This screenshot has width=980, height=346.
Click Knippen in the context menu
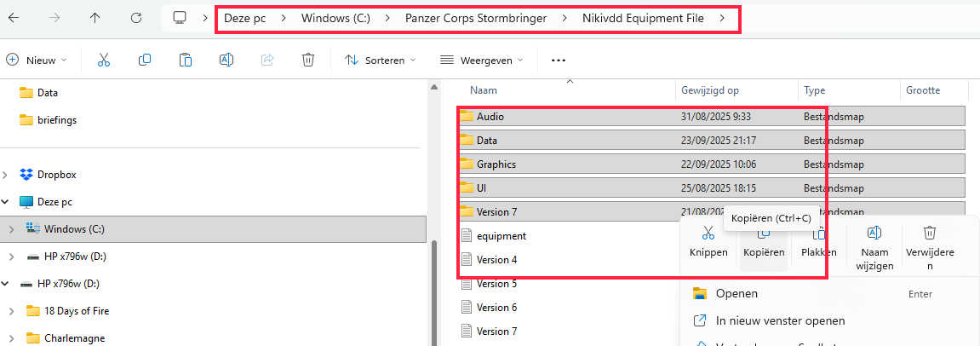click(x=708, y=243)
